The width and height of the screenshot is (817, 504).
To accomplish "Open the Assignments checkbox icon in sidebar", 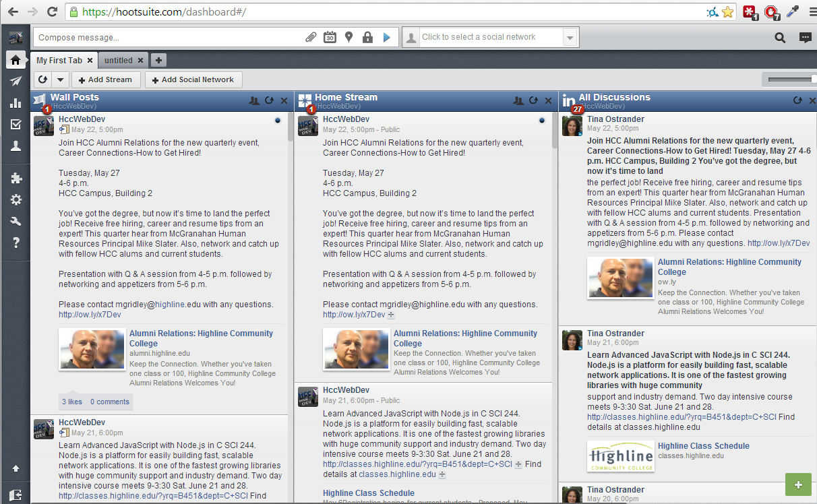I will coord(16,124).
